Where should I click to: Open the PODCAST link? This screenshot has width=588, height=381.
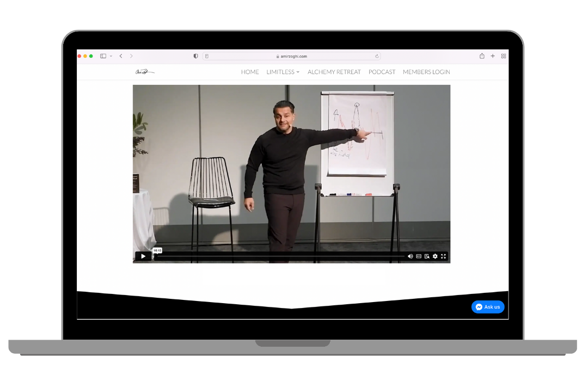[x=382, y=72]
